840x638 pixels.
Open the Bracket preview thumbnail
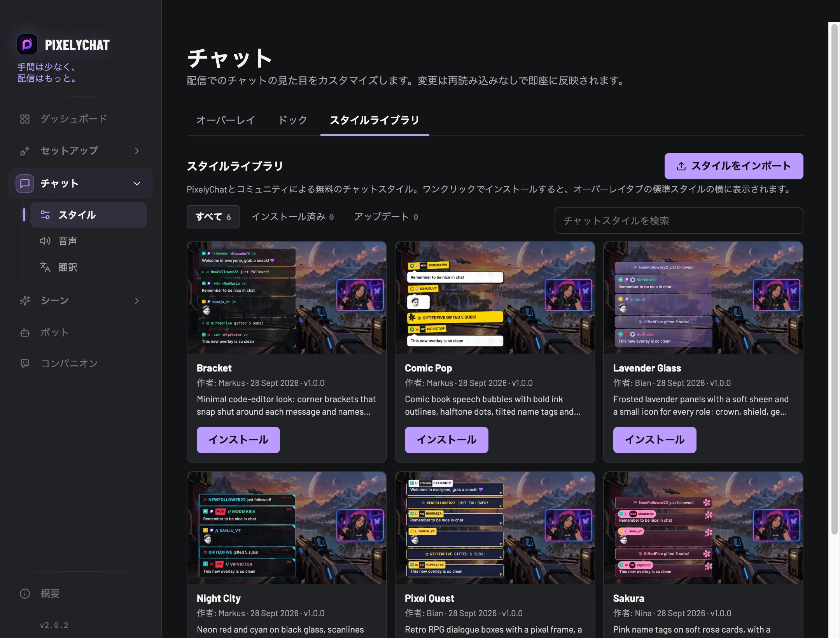click(x=287, y=298)
